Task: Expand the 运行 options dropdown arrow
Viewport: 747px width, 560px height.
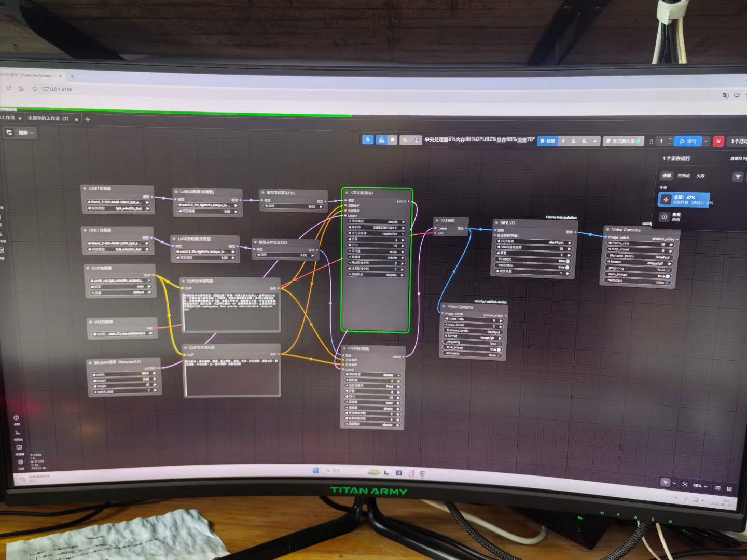Action: point(706,141)
